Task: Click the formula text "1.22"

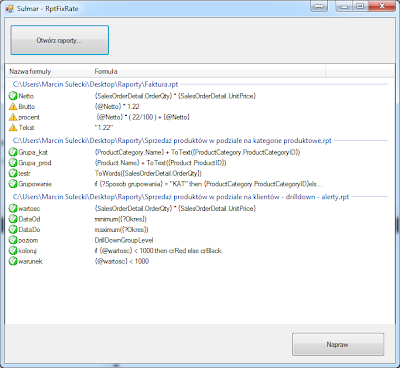Action: tap(104, 128)
